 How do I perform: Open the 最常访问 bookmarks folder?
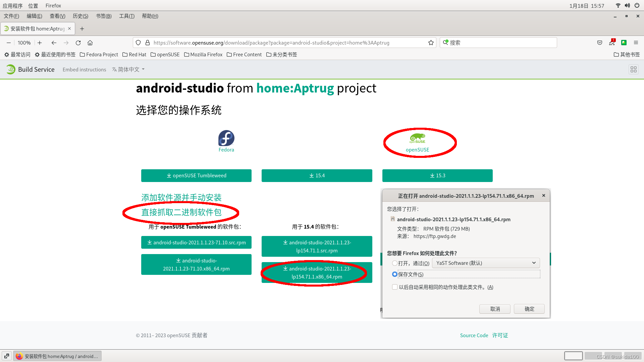point(17,55)
